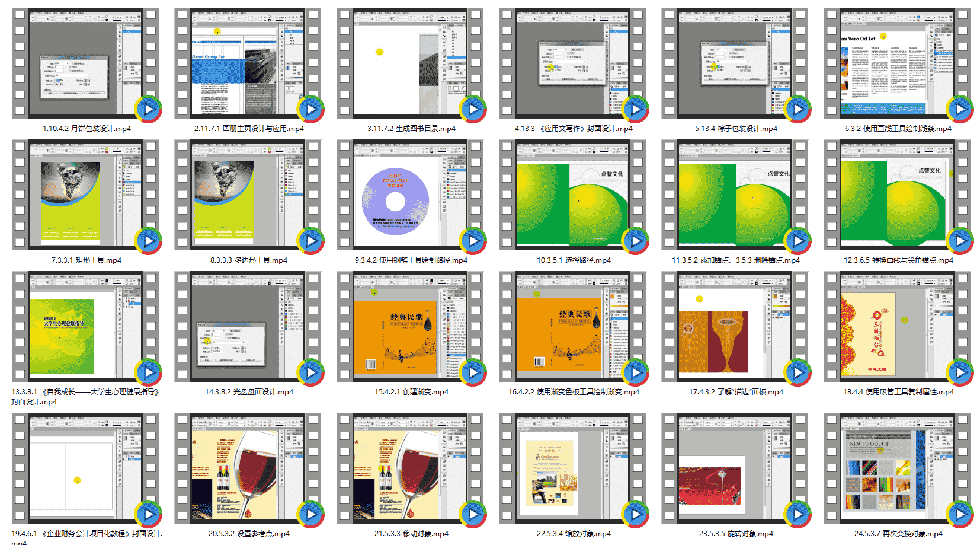Select the 企业财务会计项目化教程 video thumbnail
Screen dimensions: 980x545
click(86, 468)
